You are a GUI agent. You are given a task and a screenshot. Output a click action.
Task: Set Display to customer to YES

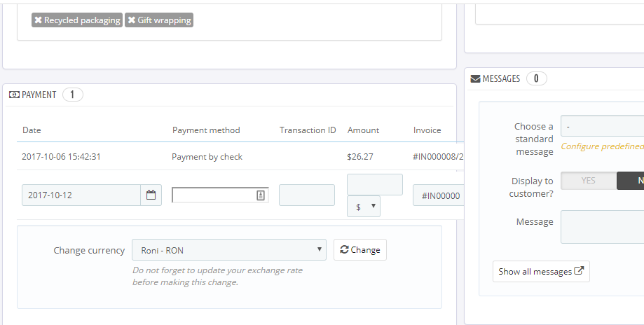pyautogui.click(x=589, y=181)
